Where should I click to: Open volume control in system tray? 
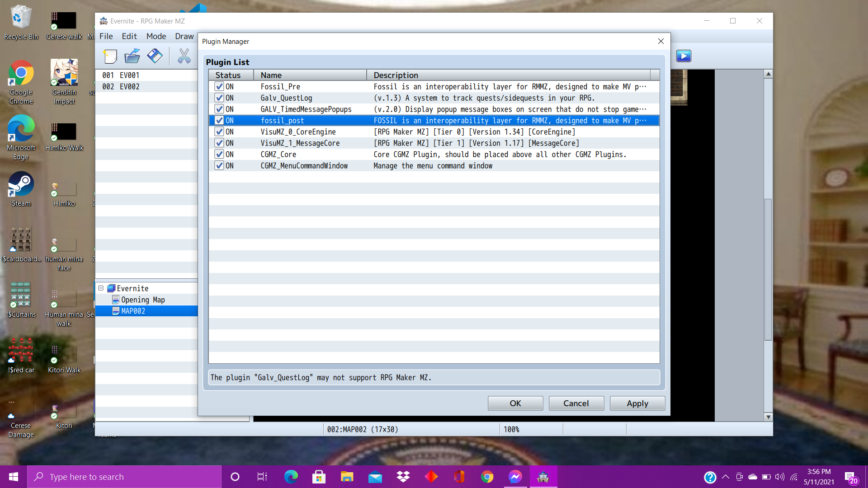(x=780, y=477)
